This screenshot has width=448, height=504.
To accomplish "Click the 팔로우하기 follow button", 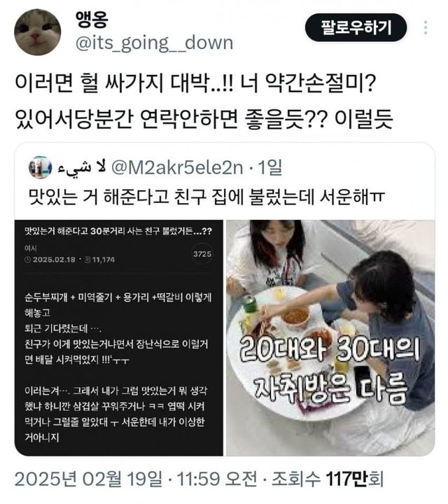I will [x=356, y=27].
